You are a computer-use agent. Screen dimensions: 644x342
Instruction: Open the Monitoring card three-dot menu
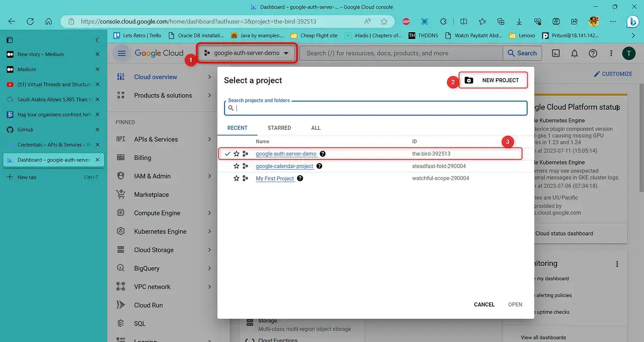tap(617, 264)
